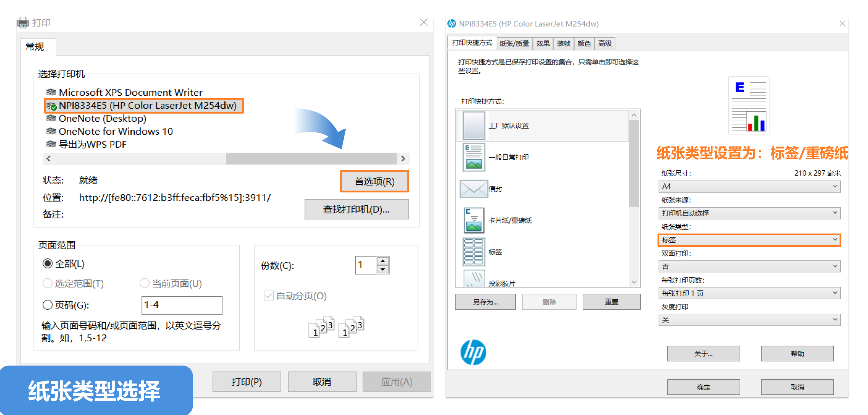Click the 打印(P) button
The image size is (868, 415).
point(247,382)
